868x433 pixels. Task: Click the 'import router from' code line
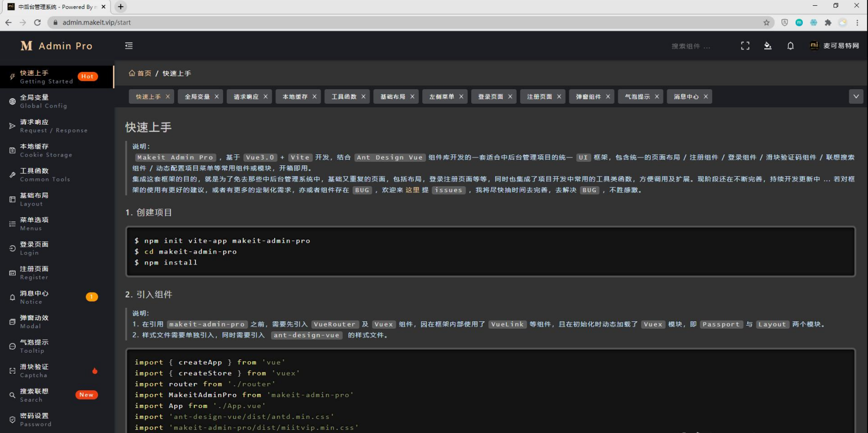click(x=205, y=384)
